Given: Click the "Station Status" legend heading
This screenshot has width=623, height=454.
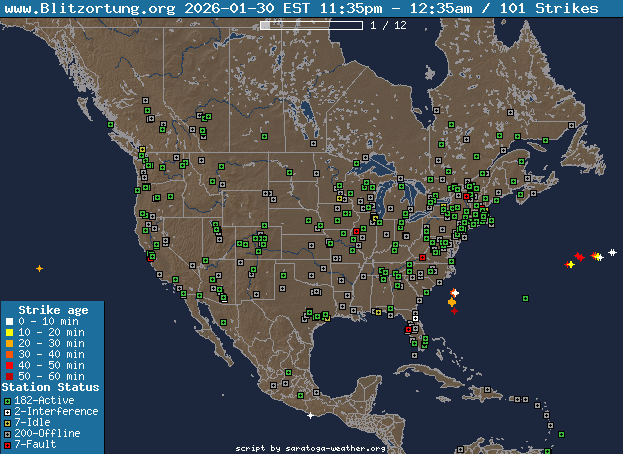Looking at the screenshot, I should coord(50,387).
